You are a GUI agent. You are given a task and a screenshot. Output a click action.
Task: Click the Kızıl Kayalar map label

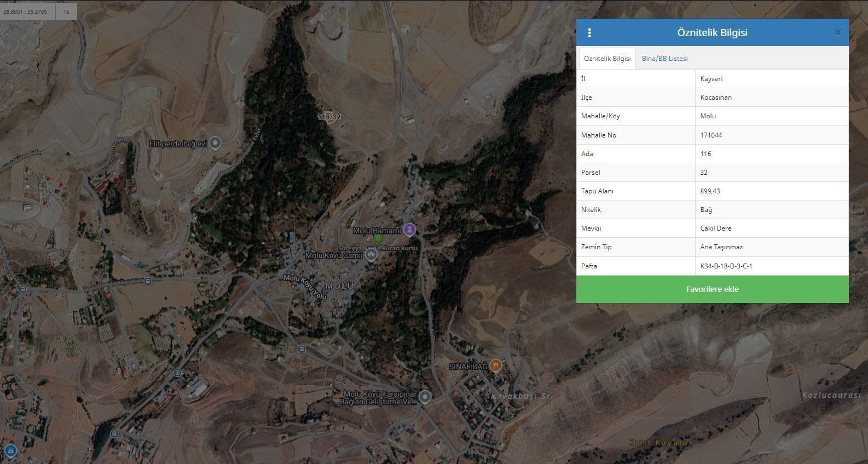click(x=660, y=443)
